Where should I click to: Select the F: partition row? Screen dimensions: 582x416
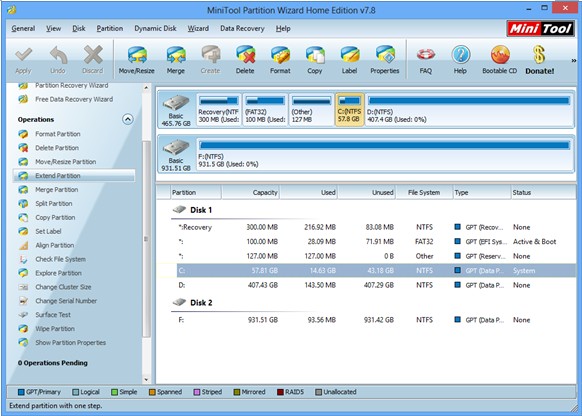[x=376, y=320]
